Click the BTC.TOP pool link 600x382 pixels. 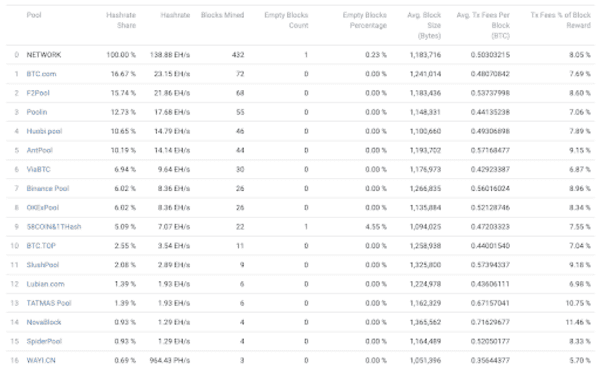41,246
